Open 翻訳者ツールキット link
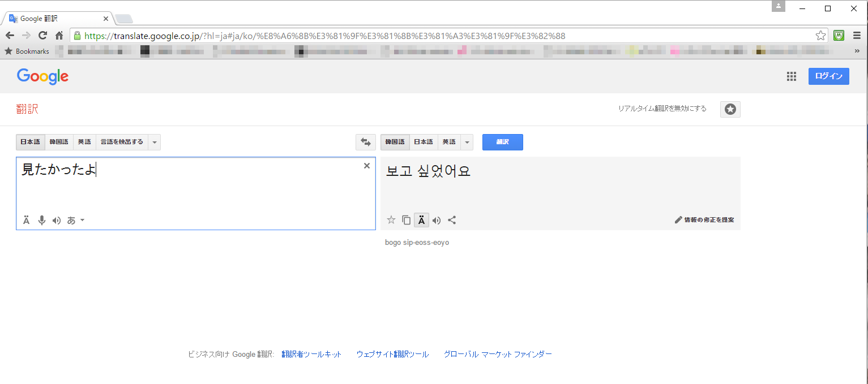 311,354
